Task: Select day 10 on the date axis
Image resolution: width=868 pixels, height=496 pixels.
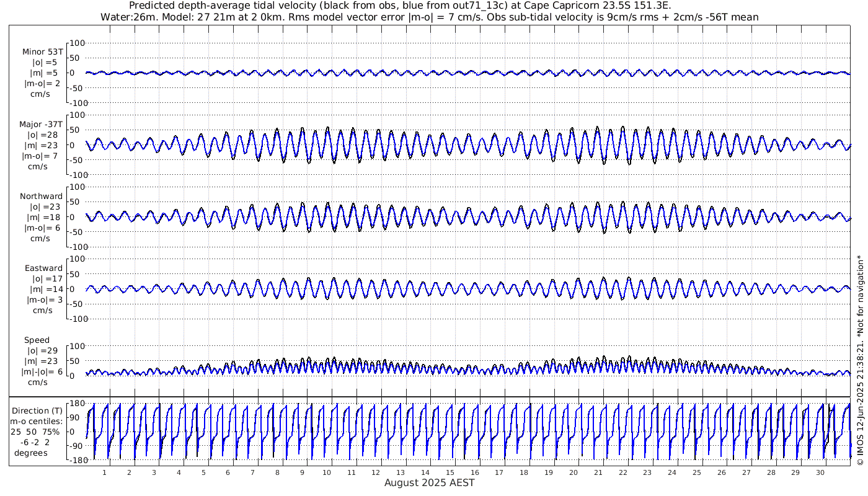Action: pos(326,472)
